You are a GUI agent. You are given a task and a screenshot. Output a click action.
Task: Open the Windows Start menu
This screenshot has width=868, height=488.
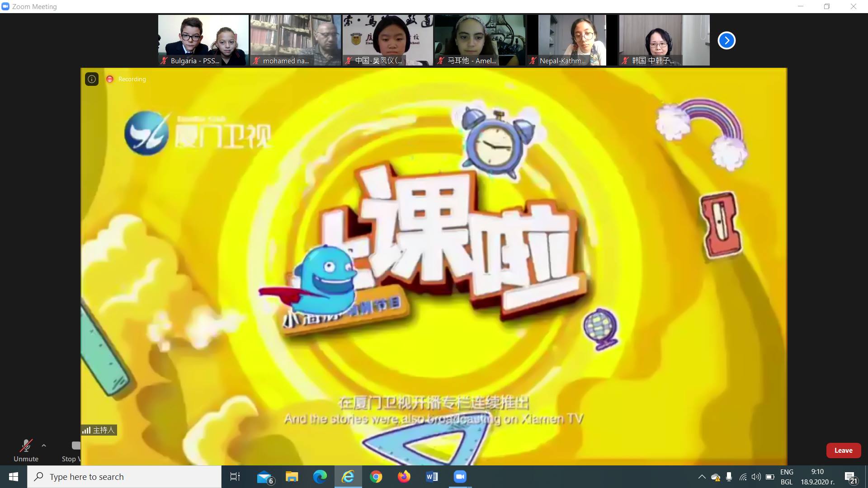[x=14, y=477]
